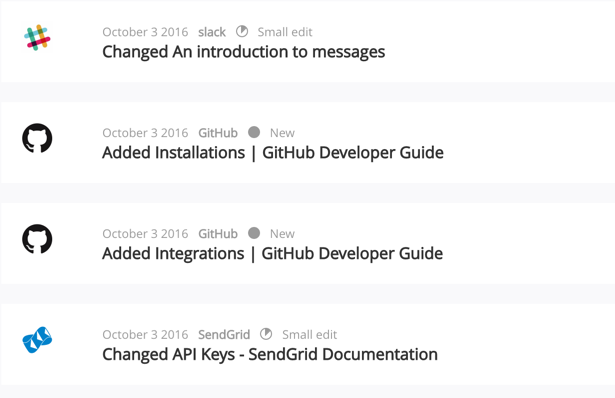Select the 'SendGrid' source label
This screenshot has width=615, height=398.
point(224,334)
